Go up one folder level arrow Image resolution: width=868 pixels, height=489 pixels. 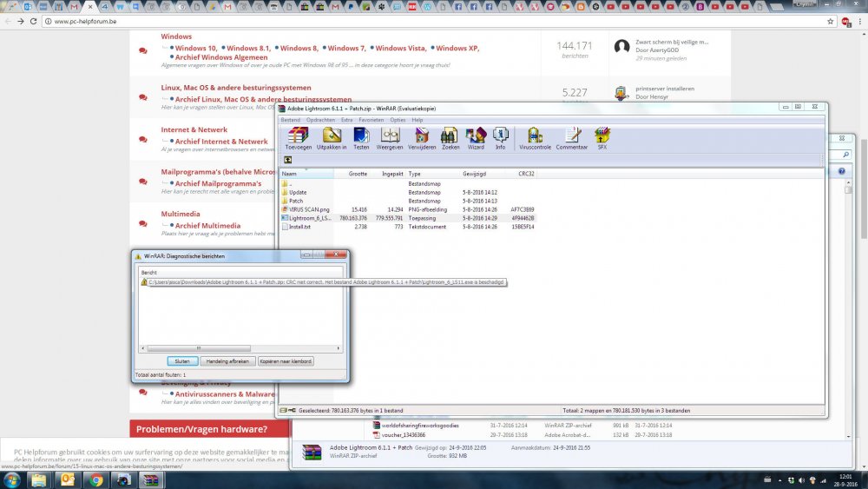(x=287, y=160)
